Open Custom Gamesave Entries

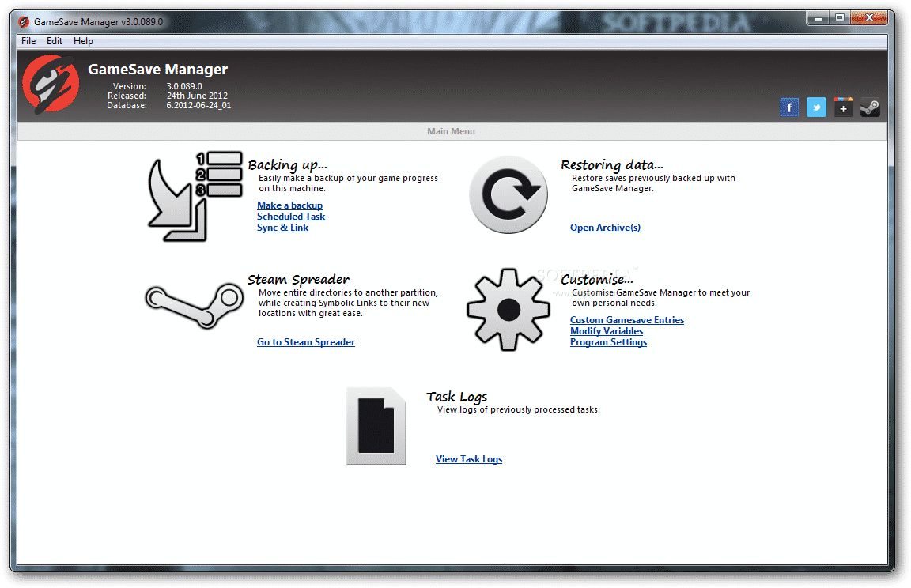(627, 320)
